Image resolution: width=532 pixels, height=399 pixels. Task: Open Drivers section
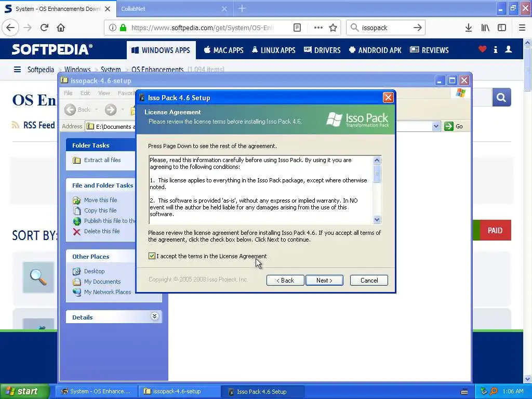[322, 50]
